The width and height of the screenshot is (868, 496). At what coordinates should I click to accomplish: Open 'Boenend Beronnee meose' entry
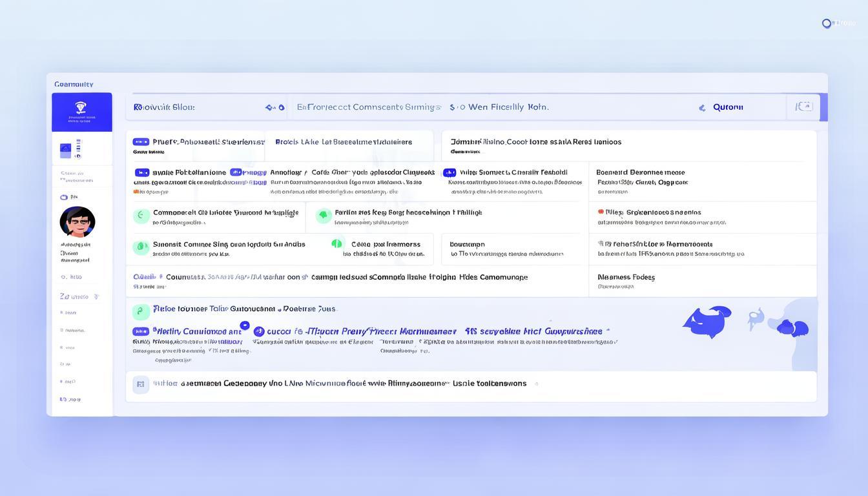point(640,172)
